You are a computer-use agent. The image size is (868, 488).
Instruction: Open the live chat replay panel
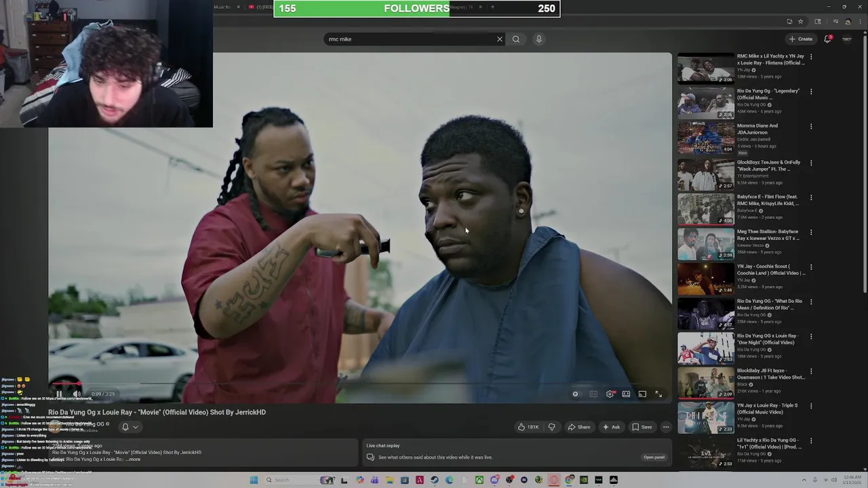[x=654, y=457]
